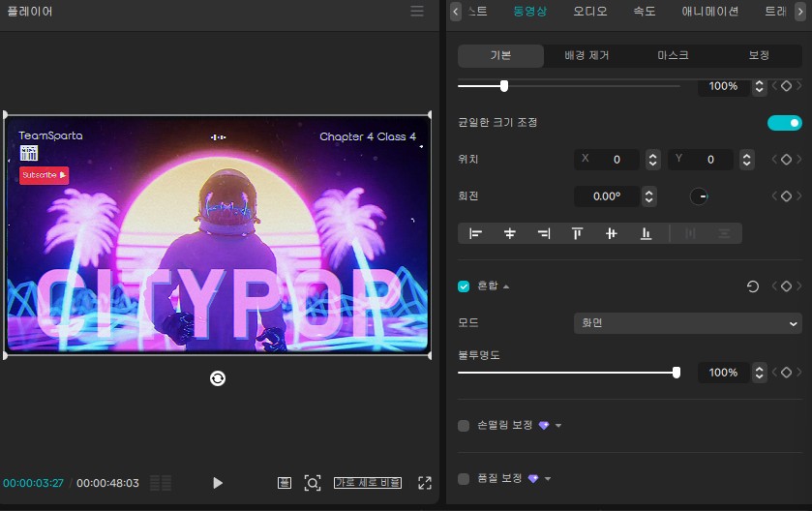Expand the 품질 보정 section arrow

548,479
